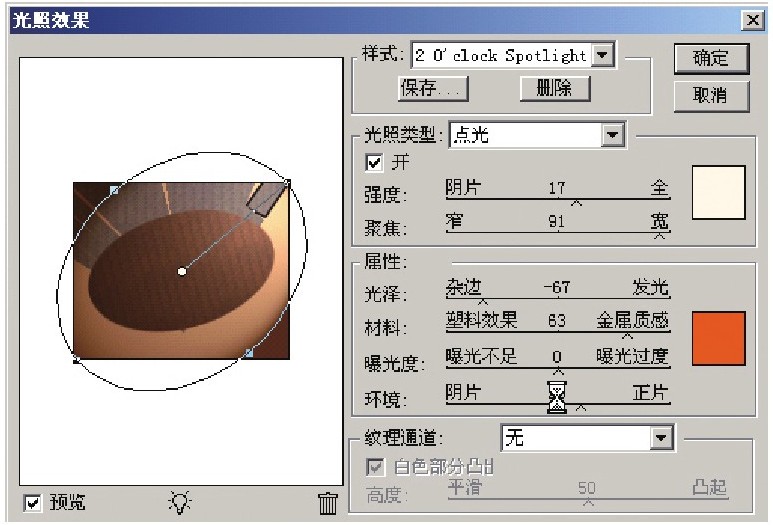Click the exposure value 0
The height and width of the screenshot is (525, 773).
click(x=557, y=355)
